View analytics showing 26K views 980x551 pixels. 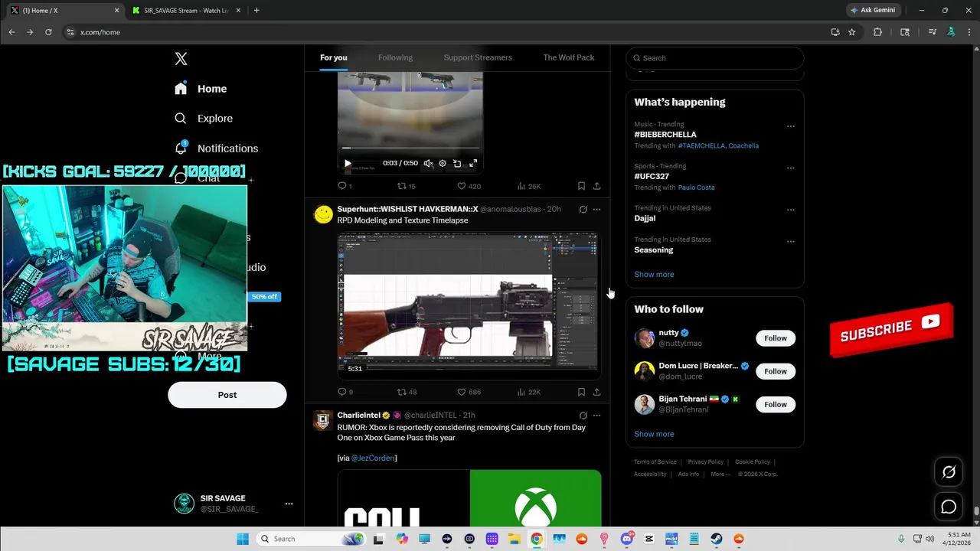click(529, 186)
